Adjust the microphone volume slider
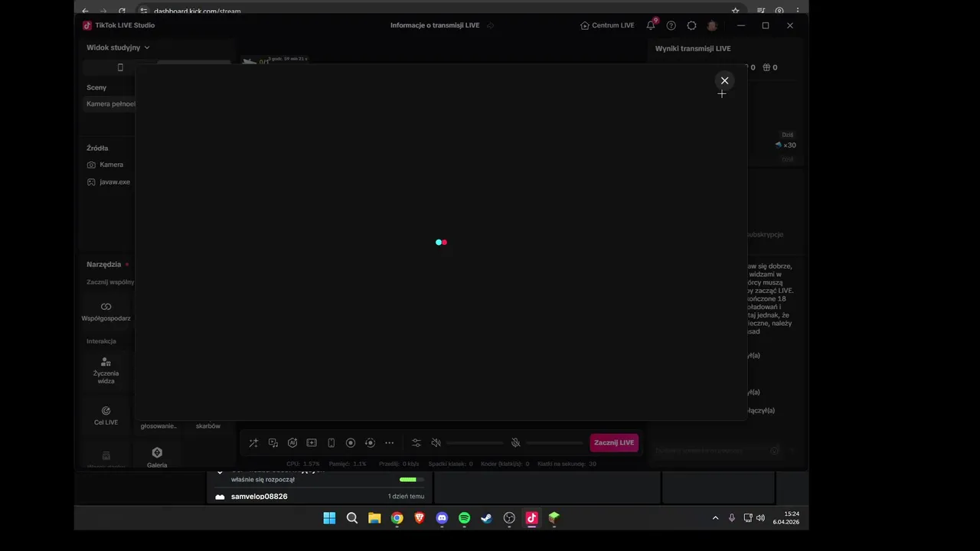980x551 pixels. (555, 442)
